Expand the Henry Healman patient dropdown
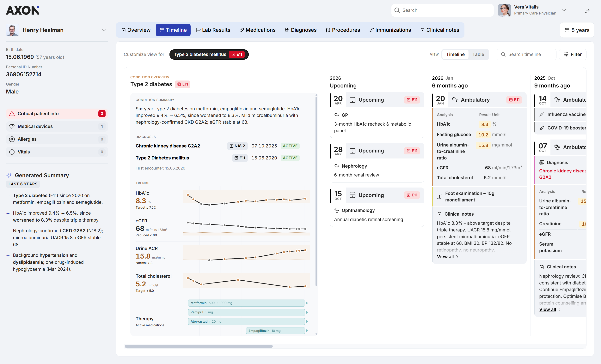The height and width of the screenshot is (364, 601). 104,30
